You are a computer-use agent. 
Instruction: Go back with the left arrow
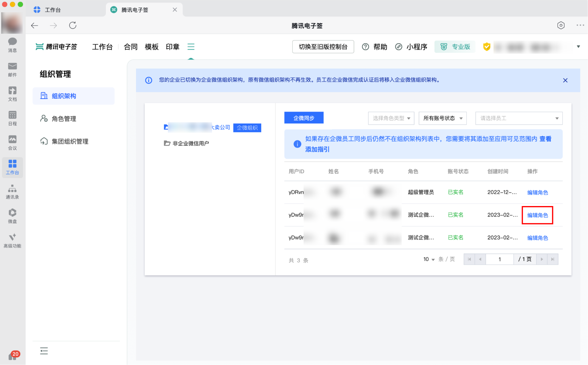coord(35,25)
